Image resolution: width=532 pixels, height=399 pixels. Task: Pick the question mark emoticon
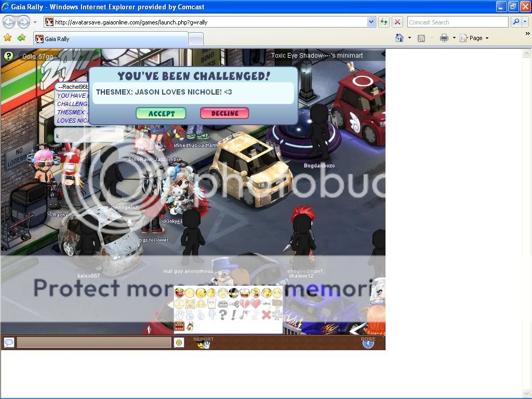pyautogui.click(x=222, y=315)
